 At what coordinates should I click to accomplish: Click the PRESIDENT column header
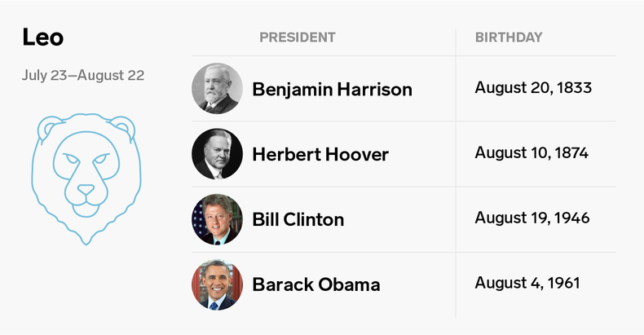tap(297, 37)
